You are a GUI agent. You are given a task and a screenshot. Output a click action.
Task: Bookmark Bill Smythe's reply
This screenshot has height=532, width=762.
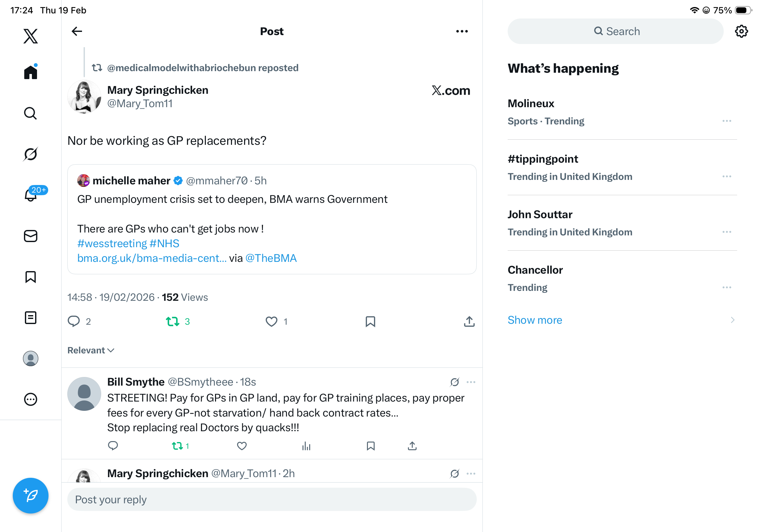click(x=370, y=446)
